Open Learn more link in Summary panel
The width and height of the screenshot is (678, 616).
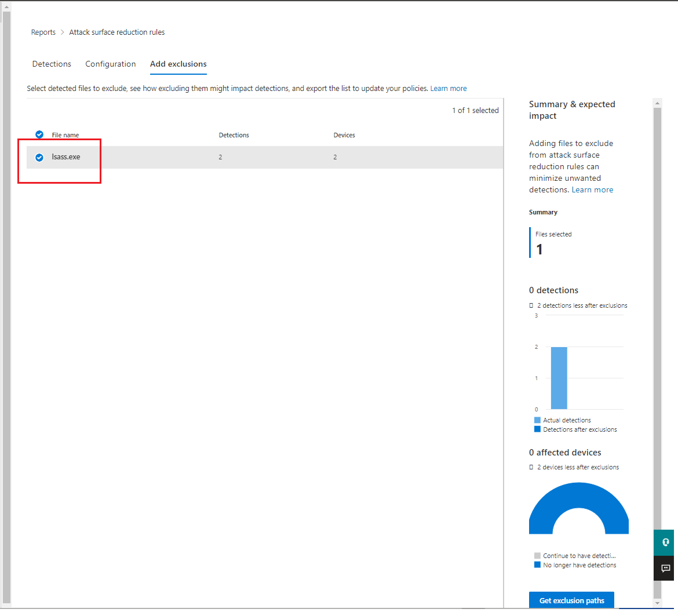(x=592, y=189)
